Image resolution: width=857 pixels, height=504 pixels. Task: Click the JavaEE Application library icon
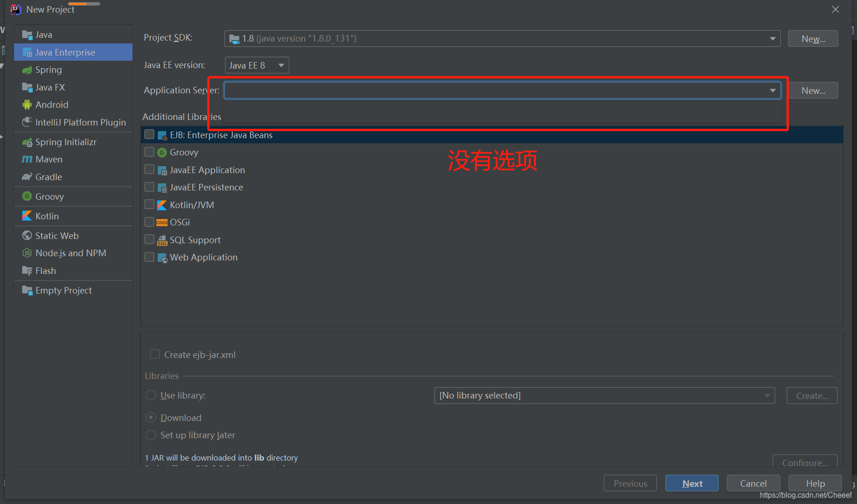pyautogui.click(x=162, y=170)
